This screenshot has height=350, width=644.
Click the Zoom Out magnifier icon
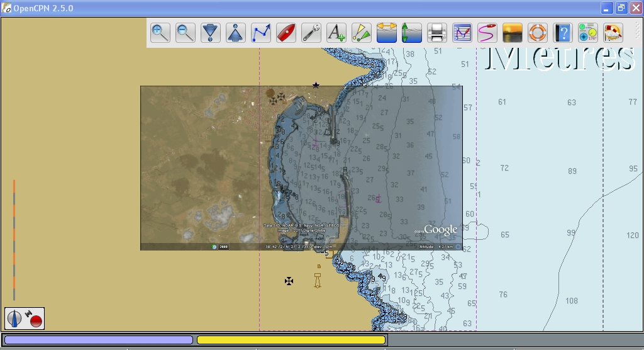186,33
